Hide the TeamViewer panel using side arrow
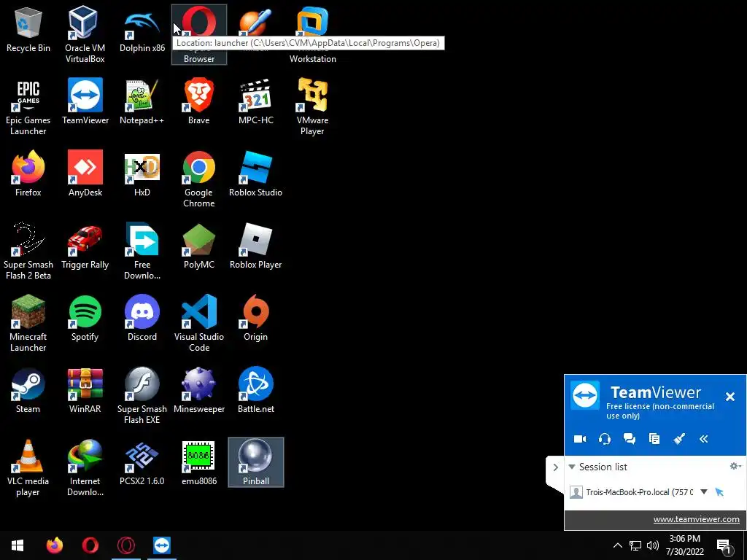Screen dimensions: 747x560 click(555, 467)
